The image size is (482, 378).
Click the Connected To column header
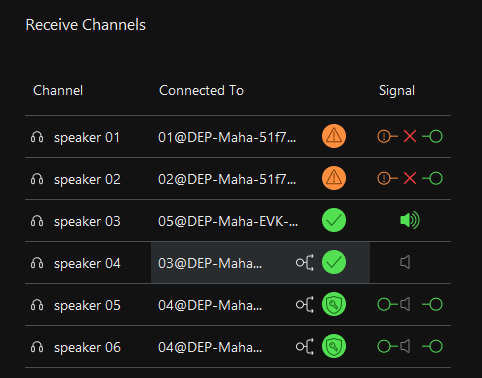click(201, 90)
